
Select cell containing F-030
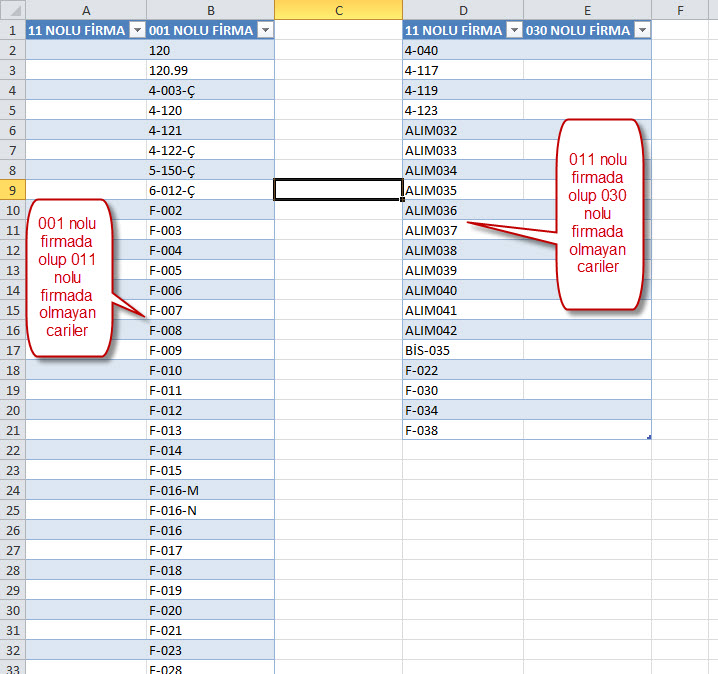[463, 390]
